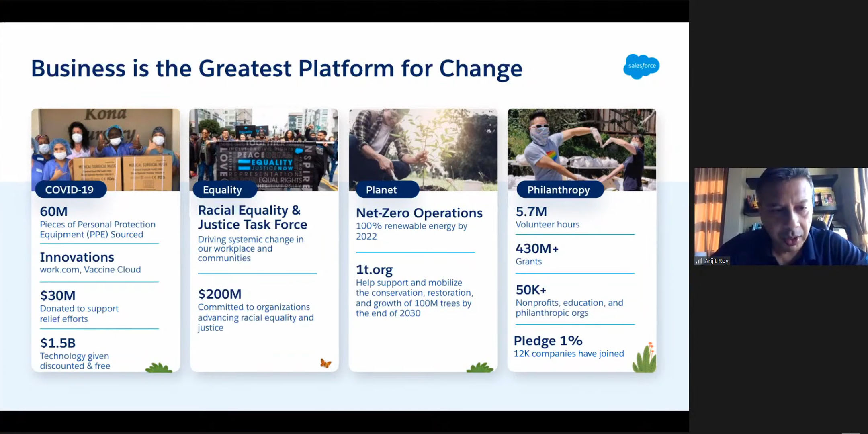
Task: Click the work.com, Vaccine Cloud text
Action: 90,270
